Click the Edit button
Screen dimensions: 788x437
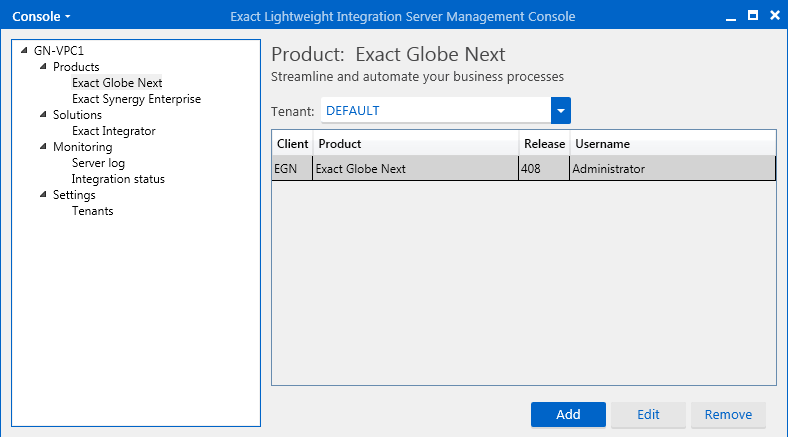pos(648,414)
